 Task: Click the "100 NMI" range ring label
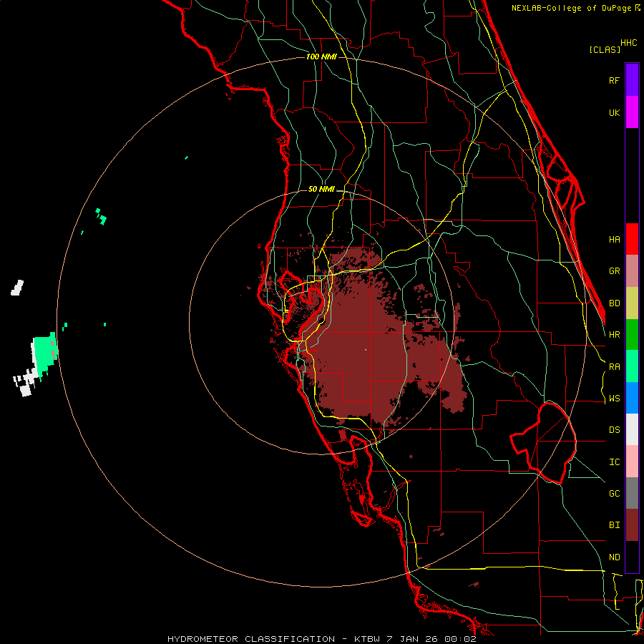321,57
